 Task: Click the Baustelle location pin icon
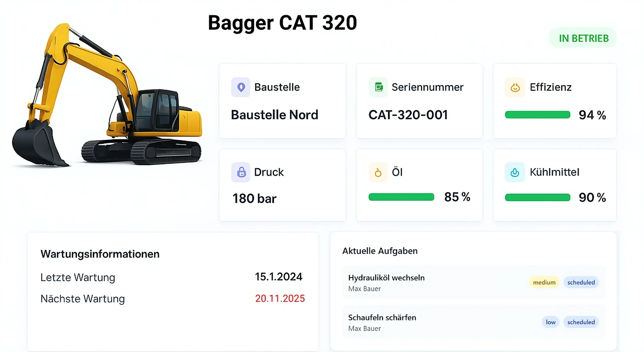pos(241,87)
